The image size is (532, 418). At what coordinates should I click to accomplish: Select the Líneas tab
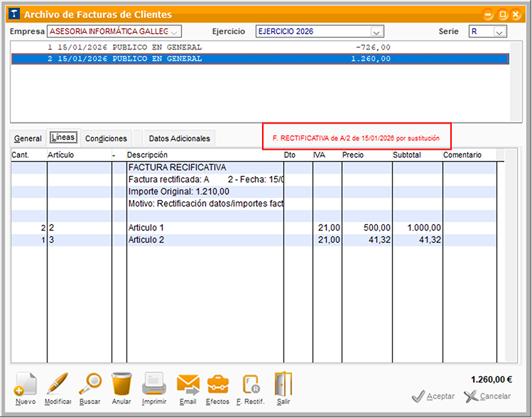pos(63,137)
